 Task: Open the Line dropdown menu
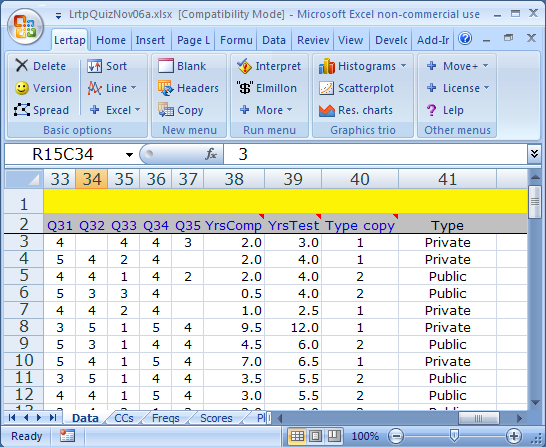click(x=134, y=88)
